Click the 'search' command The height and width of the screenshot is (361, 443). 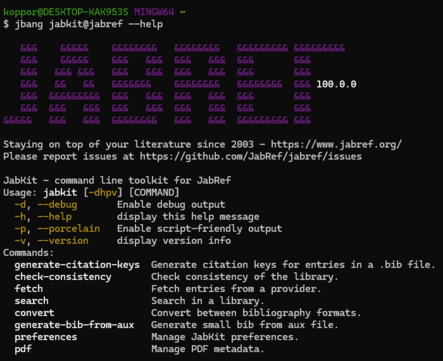tap(32, 301)
